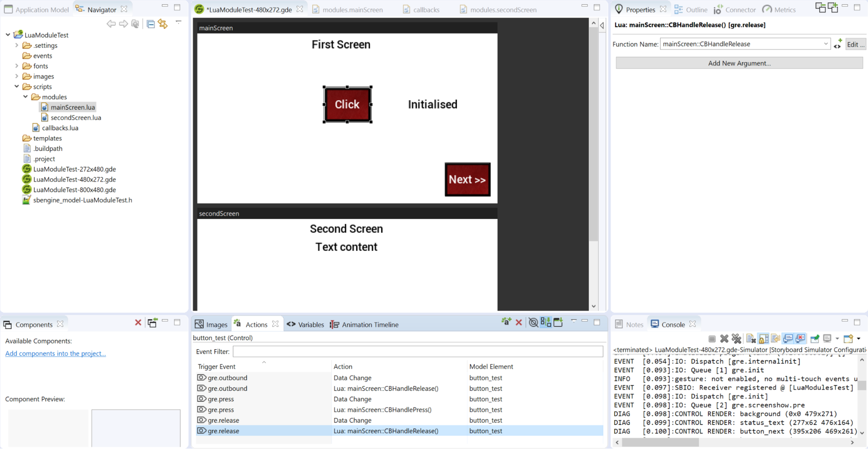Switch to the callbacks editor tab

(426, 10)
